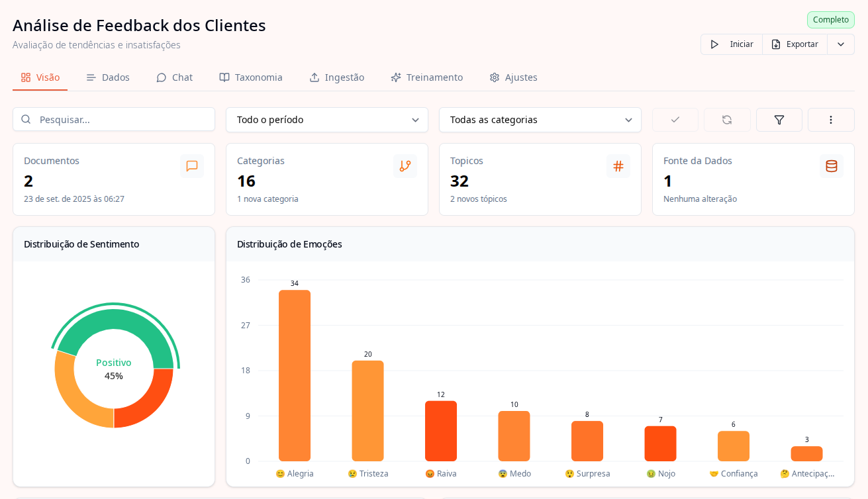Select the green positive donut segment
The height and width of the screenshot is (499, 868).
pyautogui.click(x=113, y=320)
